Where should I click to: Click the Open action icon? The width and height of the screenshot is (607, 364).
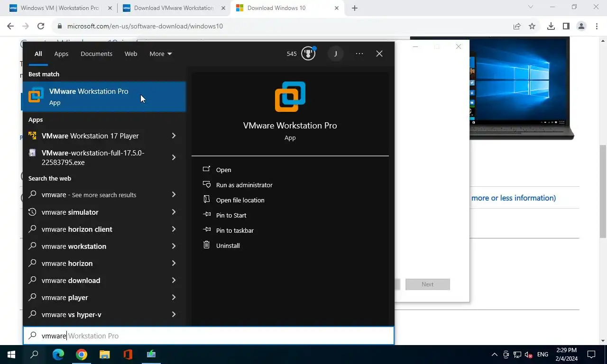(x=206, y=169)
